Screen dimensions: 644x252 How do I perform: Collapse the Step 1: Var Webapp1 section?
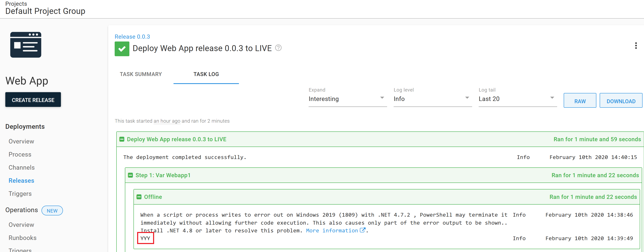click(130, 175)
